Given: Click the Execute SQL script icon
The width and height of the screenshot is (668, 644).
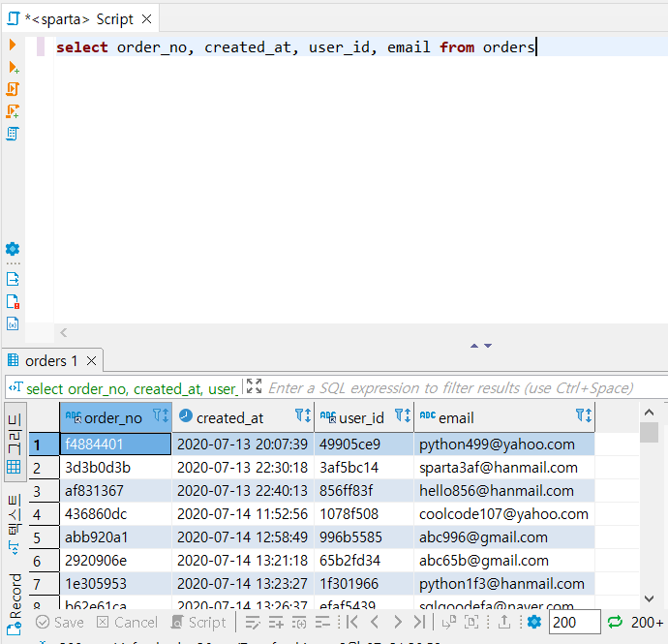Looking at the screenshot, I should [x=13, y=89].
